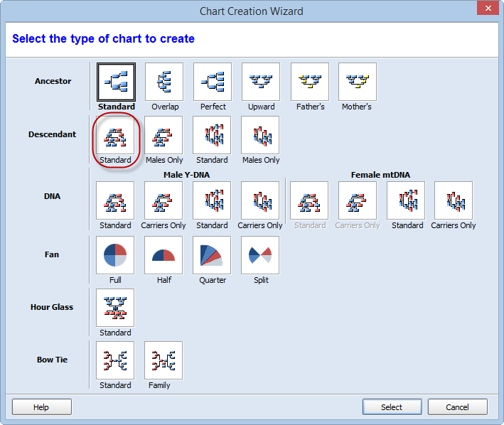This screenshot has height=425, width=504.
Task: Click the Help button
Action: 42,407
